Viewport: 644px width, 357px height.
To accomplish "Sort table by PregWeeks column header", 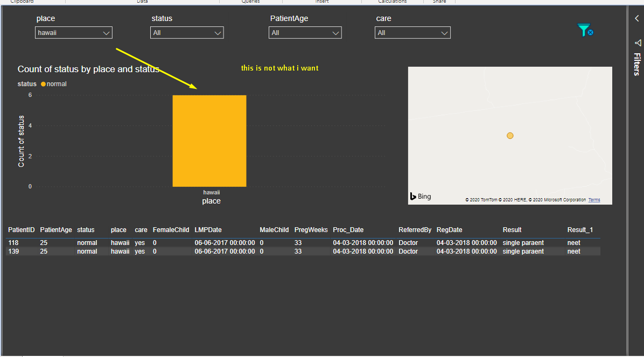I will click(x=311, y=230).
